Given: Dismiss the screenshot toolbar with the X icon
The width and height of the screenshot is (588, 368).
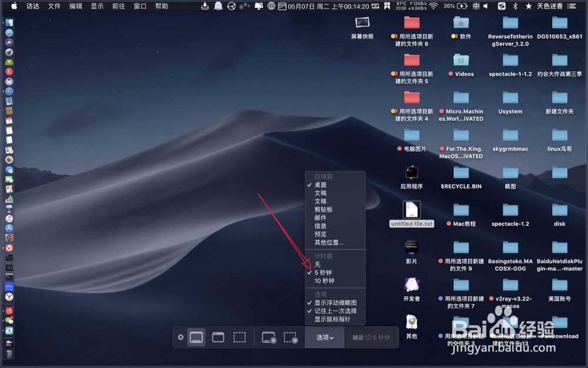Looking at the screenshot, I should (x=181, y=337).
